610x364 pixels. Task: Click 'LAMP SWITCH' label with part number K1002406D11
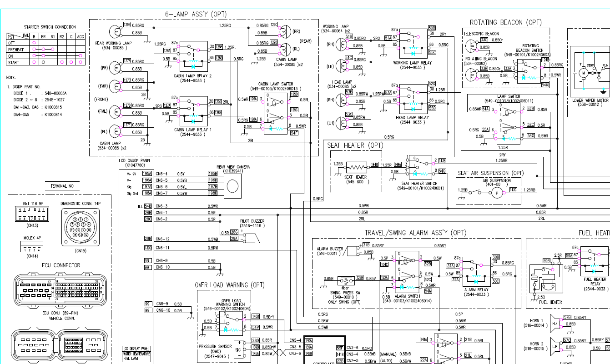(509, 96)
